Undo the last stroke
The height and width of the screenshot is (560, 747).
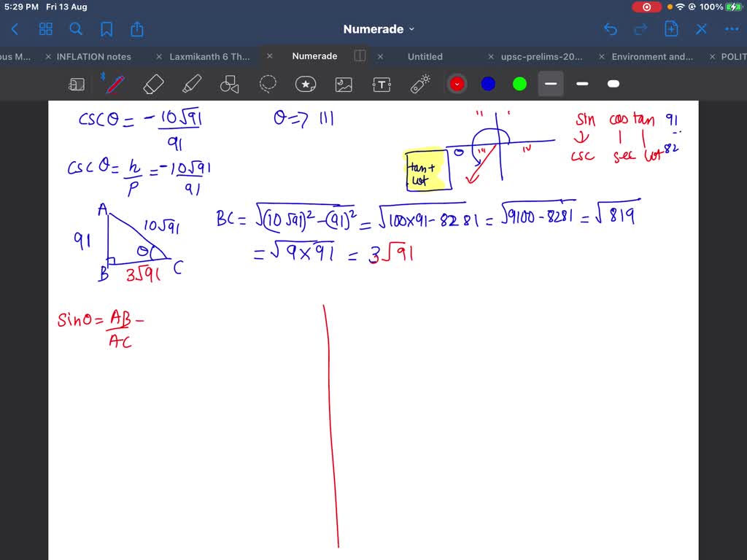click(x=611, y=29)
